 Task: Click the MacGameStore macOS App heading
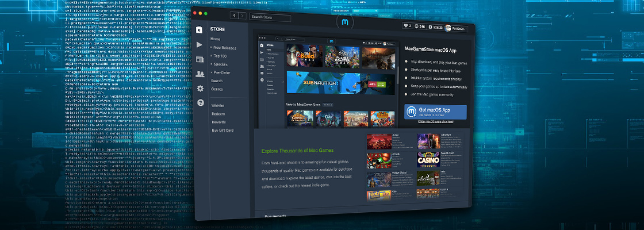click(x=431, y=50)
